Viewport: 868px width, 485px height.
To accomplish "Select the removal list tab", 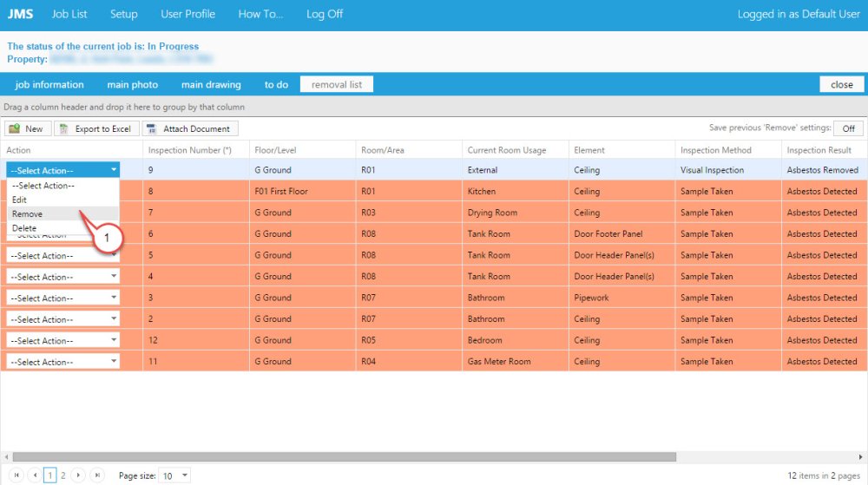I will (337, 85).
